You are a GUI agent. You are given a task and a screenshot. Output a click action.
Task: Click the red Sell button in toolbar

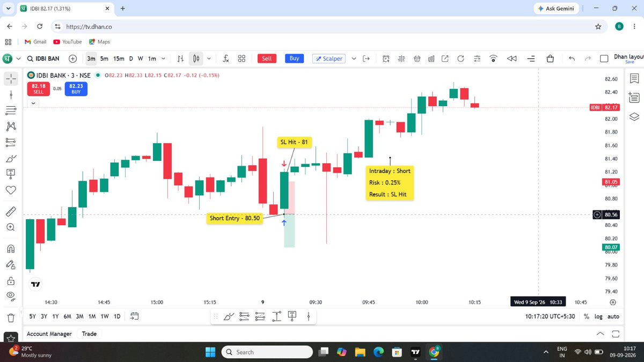pyautogui.click(x=267, y=58)
